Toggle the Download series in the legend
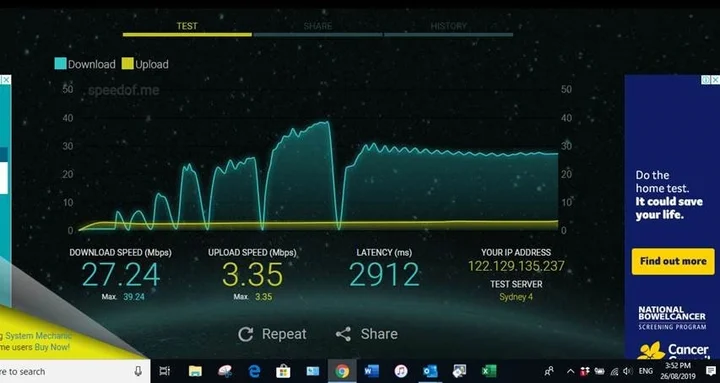The height and width of the screenshot is (383, 720). coord(85,64)
